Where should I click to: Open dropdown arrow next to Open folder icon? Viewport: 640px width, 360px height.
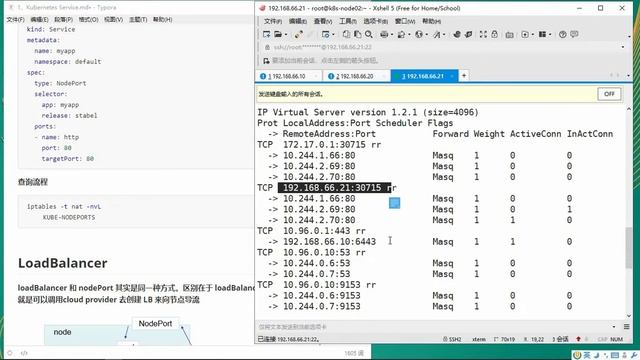click(x=286, y=35)
